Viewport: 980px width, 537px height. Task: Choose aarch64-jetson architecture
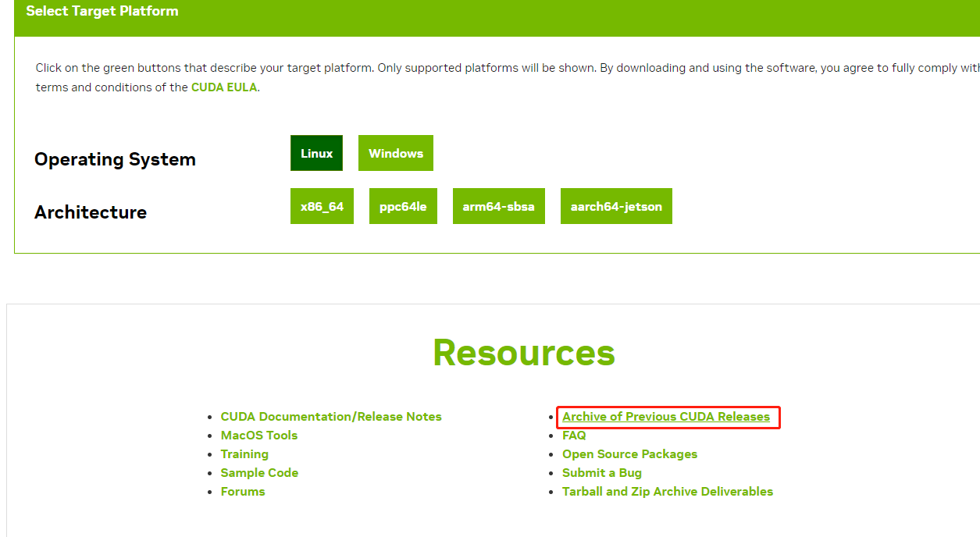[616, 206]
